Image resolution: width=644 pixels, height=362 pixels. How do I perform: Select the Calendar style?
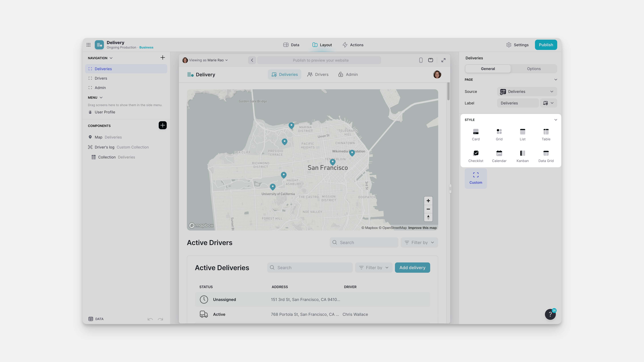click(499, 156)
